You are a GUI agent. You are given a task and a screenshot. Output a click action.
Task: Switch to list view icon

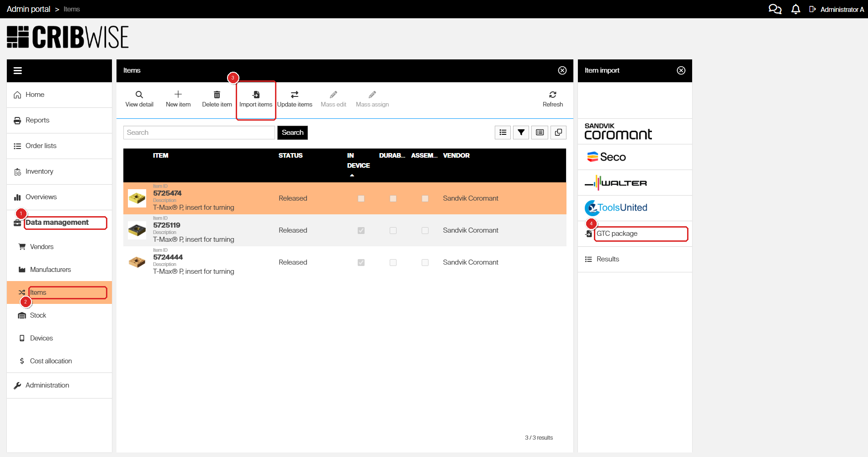(x=503, y=133)
